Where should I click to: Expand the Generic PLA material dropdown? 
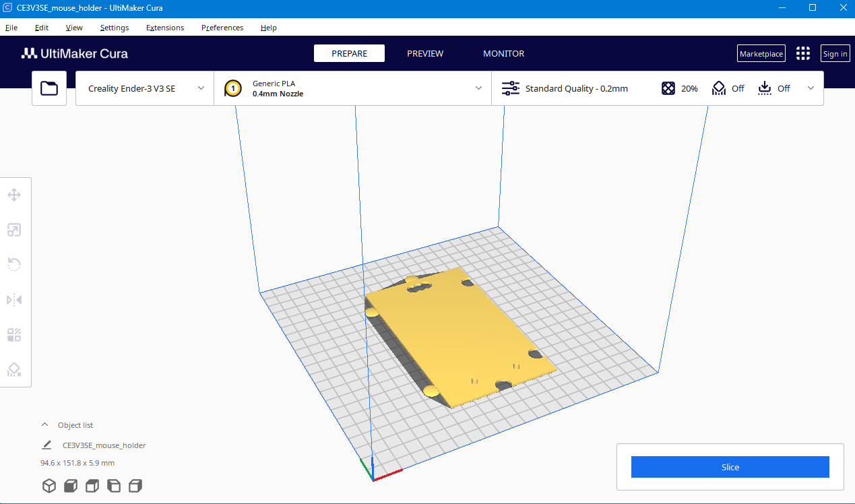click(352, 88)
